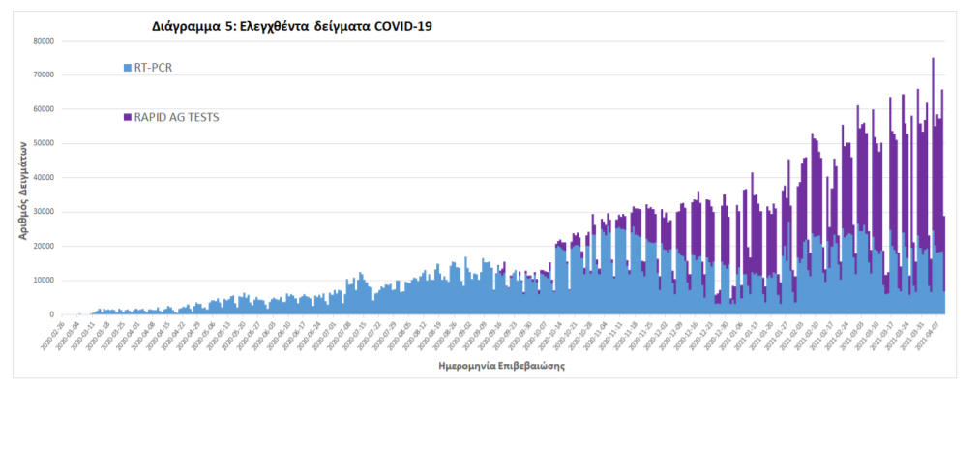This screenshot has width=980, height=476.
Task: Click the 50000 y-axis tick label
Action: coord(43,143)
